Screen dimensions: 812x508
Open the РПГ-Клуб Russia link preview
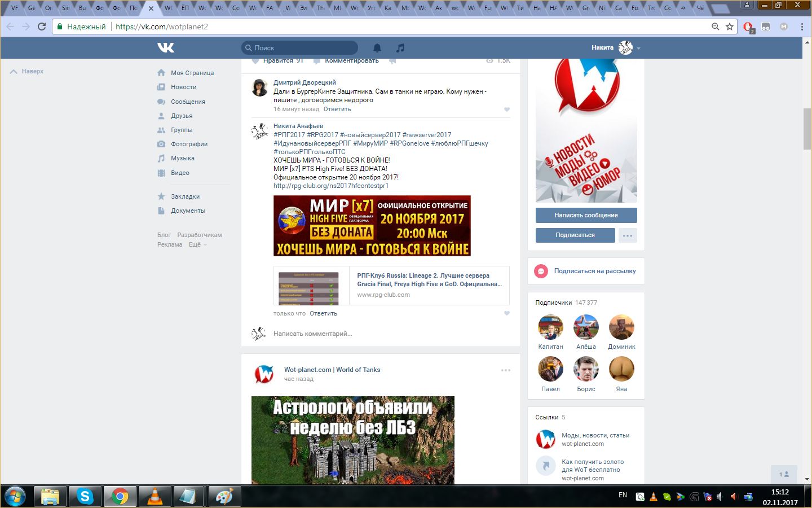391,286
